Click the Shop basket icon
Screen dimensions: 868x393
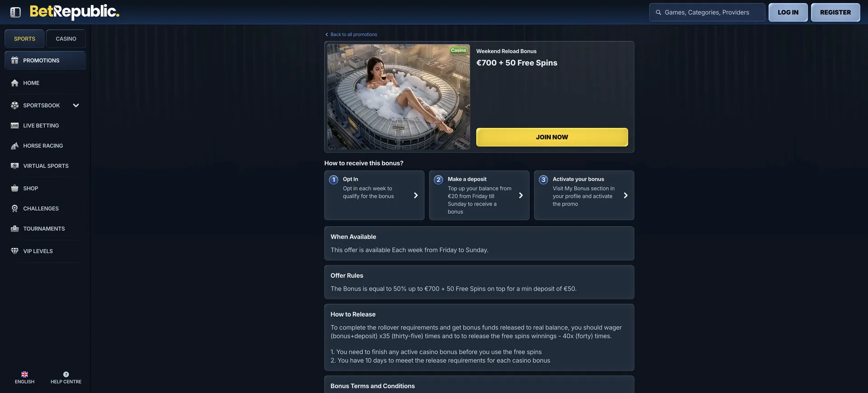tap(15, 188)
